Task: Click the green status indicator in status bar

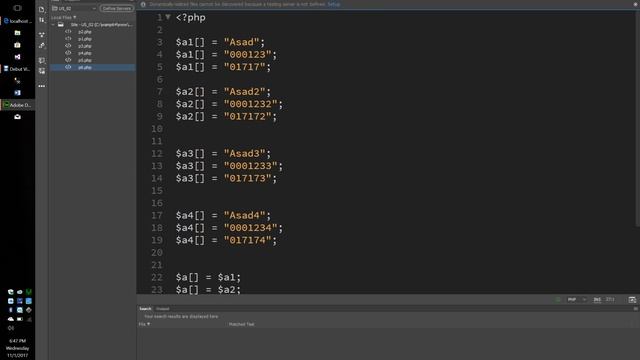Action: [558, 300]
